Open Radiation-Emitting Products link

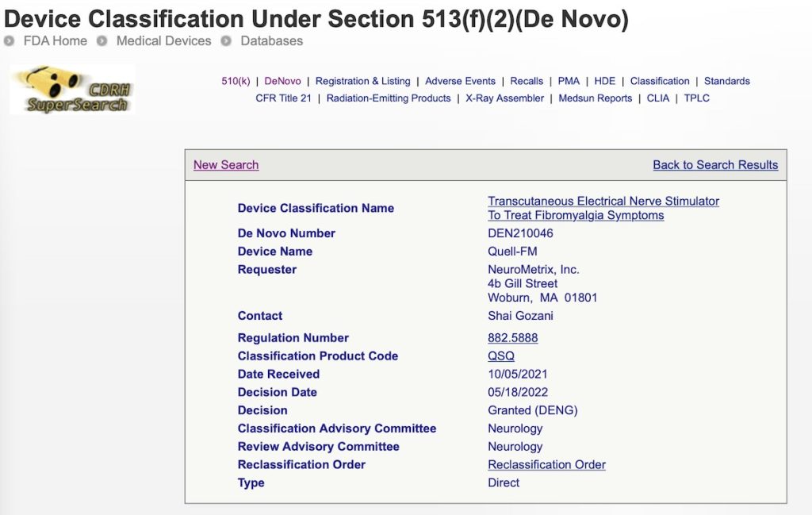pyautogui.click(x=389, y=98)
